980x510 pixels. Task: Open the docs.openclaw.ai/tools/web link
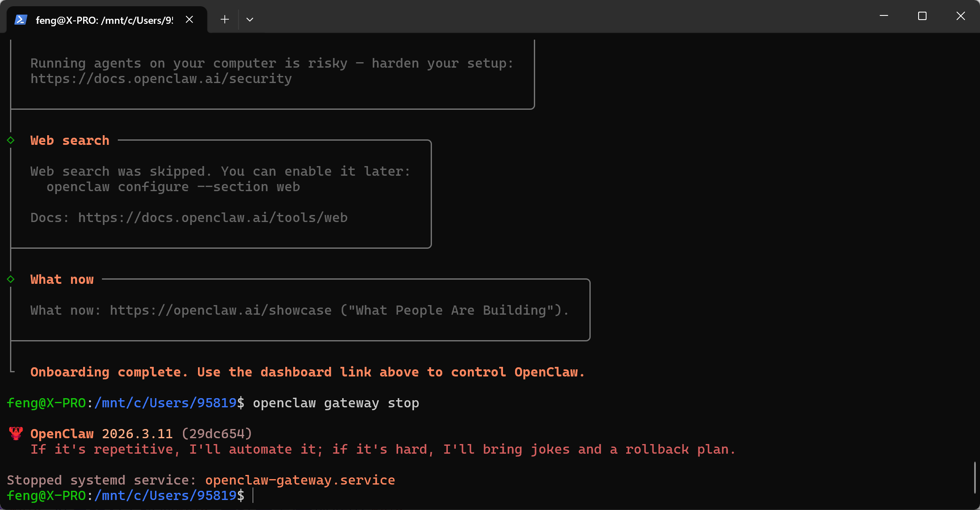click(213, 218)
